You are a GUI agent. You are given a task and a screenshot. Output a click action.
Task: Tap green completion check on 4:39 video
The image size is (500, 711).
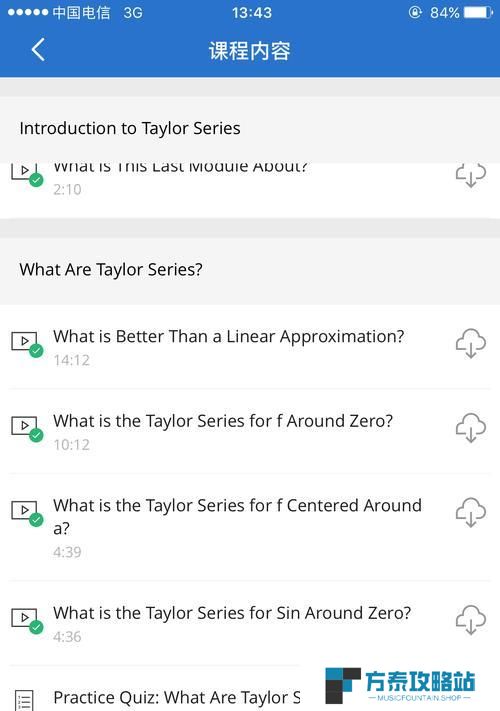click(x=36, y=520)
